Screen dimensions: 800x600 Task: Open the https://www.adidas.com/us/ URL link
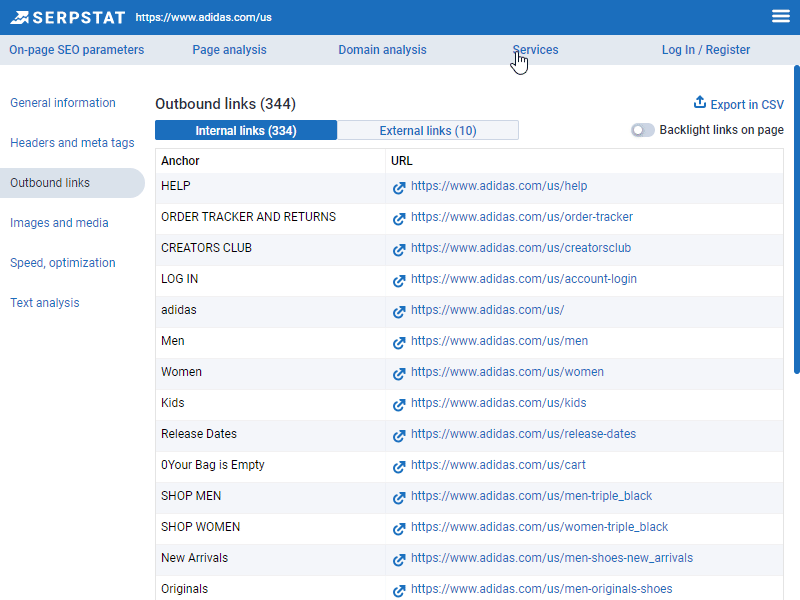click(487, 310)
